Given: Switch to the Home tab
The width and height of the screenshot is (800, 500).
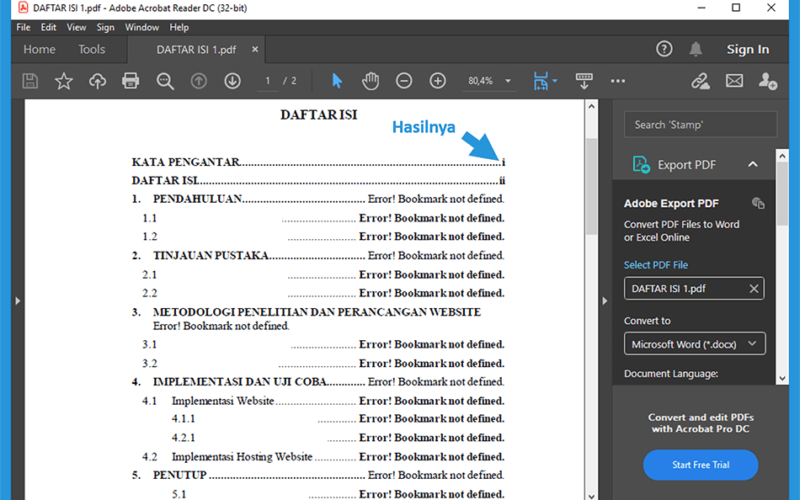Looking at the screenshot, I should tap(39, 49).
